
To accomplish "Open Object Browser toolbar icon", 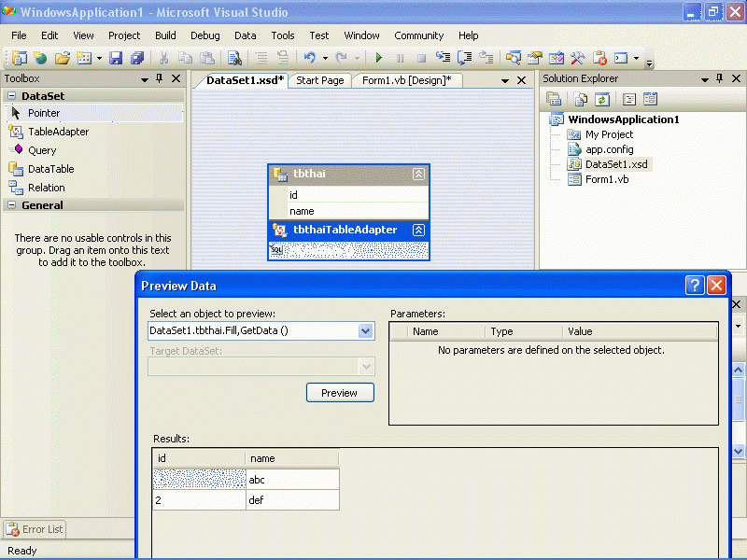I will [x=557, y=58].
